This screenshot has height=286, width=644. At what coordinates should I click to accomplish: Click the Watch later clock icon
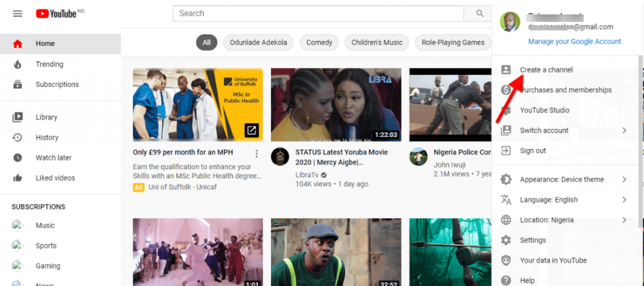point(18,158)
